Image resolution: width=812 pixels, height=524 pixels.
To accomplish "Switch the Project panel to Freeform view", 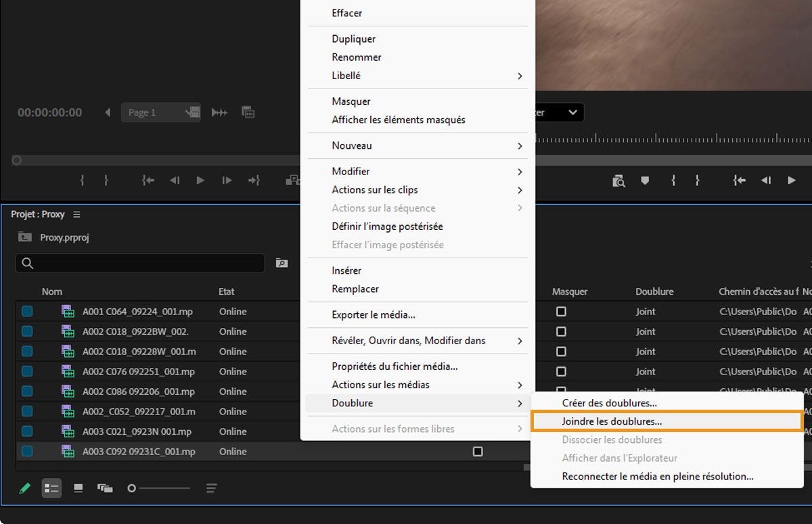I will (105, 487).
